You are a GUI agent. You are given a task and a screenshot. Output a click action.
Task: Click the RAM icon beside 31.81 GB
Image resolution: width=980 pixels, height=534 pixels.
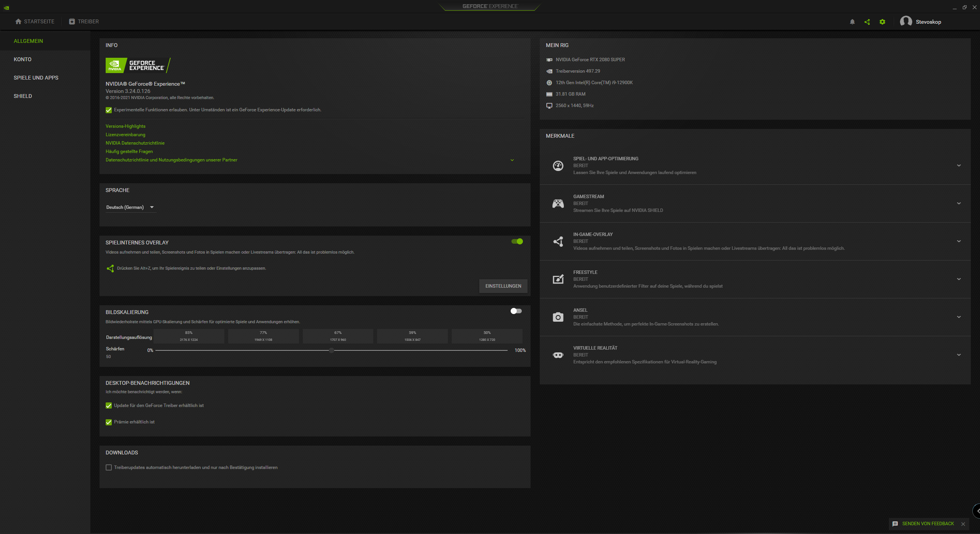click(549, 94)
